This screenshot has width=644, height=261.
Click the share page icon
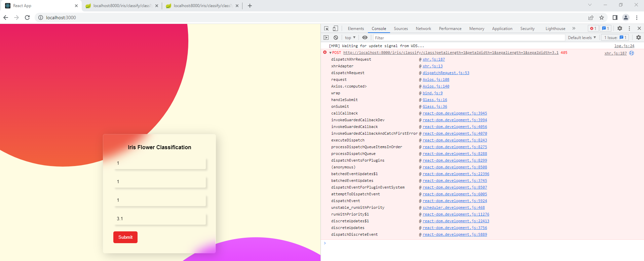[x=591, y=18]
